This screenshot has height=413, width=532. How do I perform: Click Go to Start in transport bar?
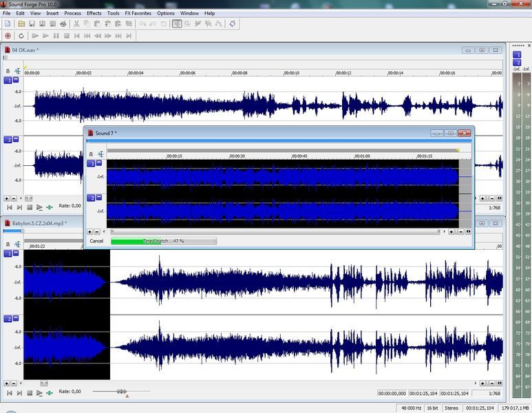pyautogui.click(x=77, y=36)
